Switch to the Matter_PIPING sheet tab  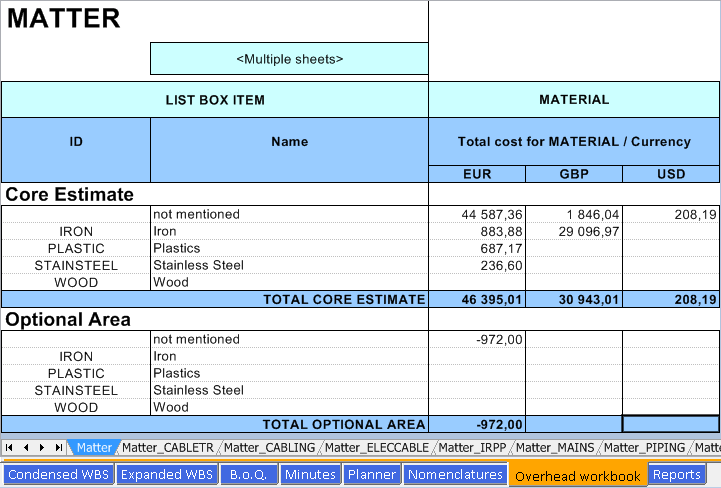(644, 448)
